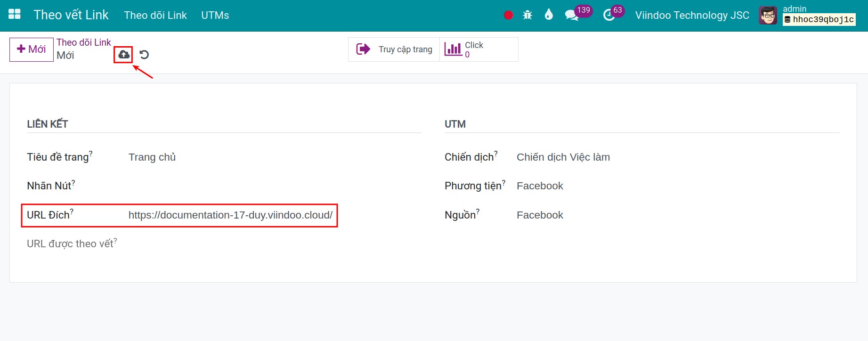
Task: Click the UTM section heading
Action: point(455,124)
